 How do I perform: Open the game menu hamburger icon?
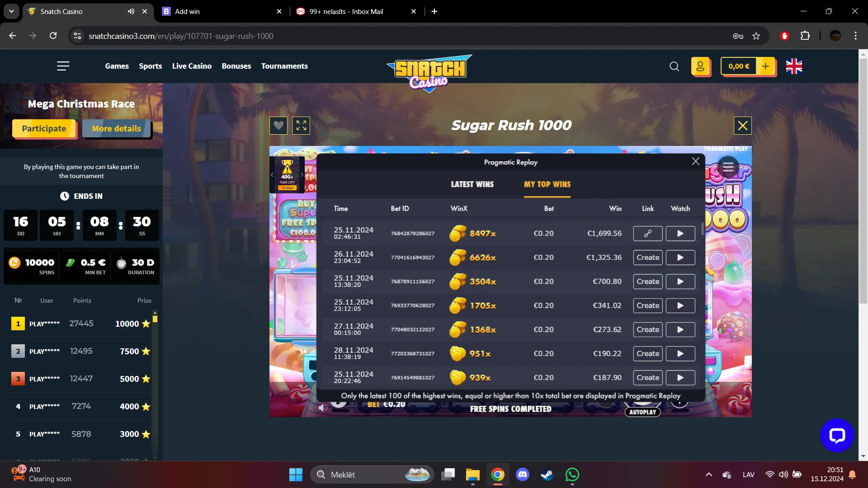click(728, 168)
